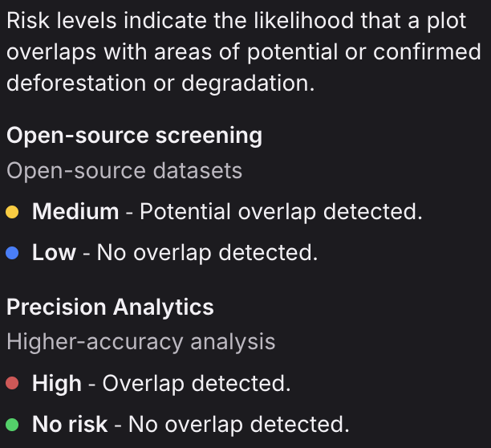Click the "Precision Analytics" heading
The image size is (491, 448).
point(110,307)
